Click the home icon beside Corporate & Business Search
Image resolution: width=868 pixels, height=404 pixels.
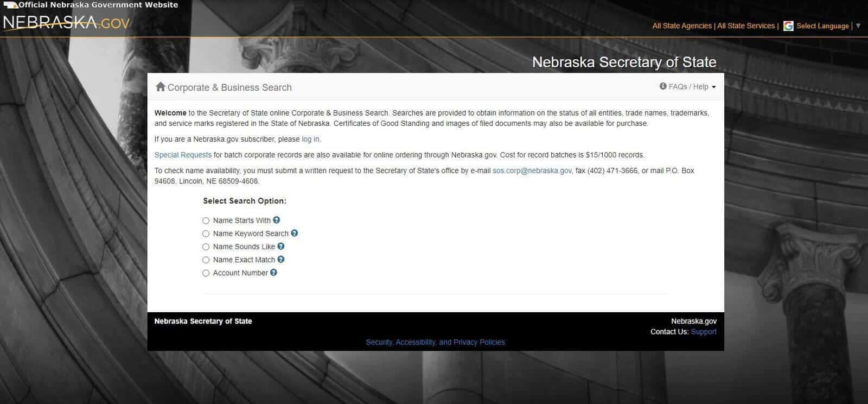(160, 87)
